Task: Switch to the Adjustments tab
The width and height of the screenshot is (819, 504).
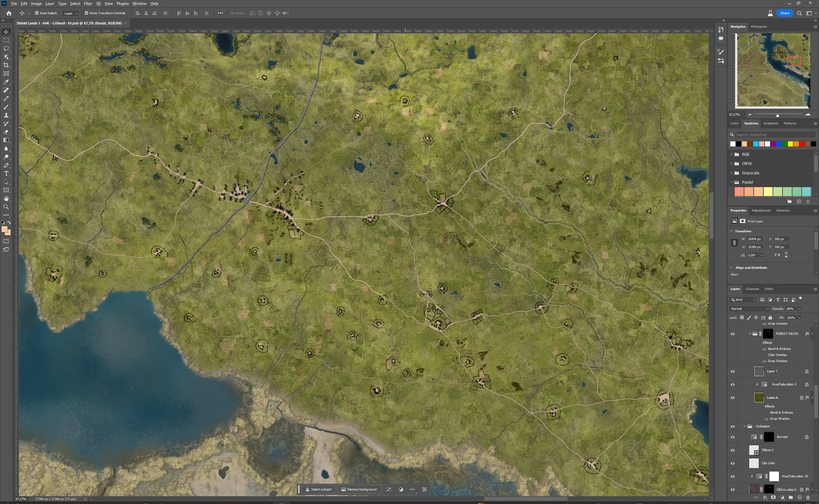Action: click(x=761, y=210)
